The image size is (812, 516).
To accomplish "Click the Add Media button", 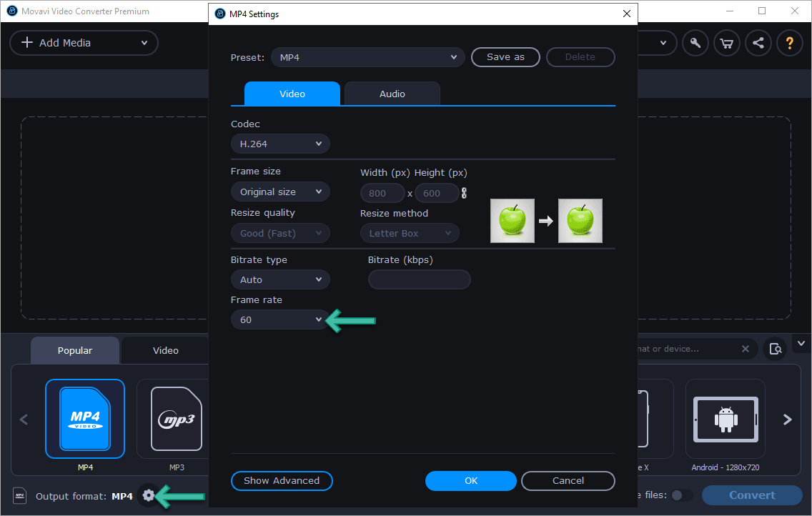I will coord(84,43).
